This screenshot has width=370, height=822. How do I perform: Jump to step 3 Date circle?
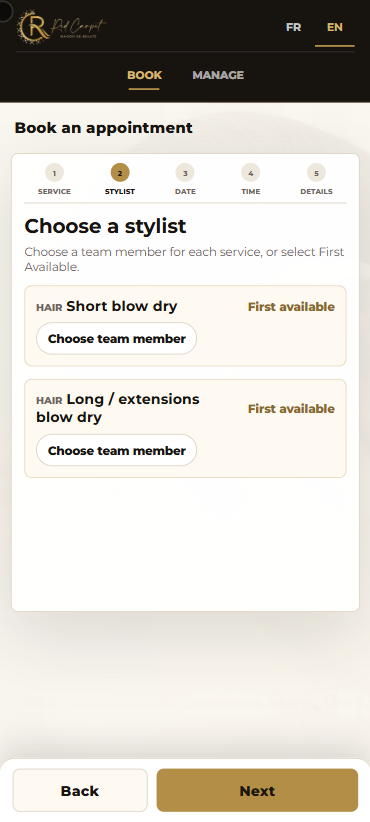tap(185, 172)
